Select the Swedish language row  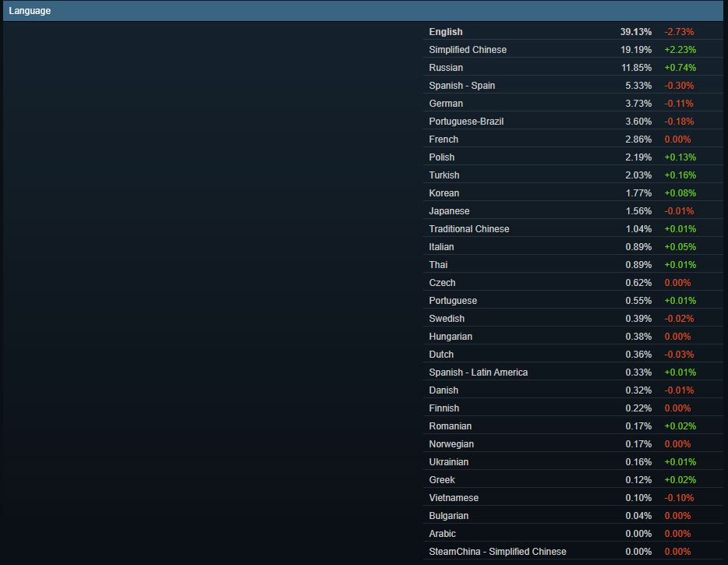click(573, 319)
